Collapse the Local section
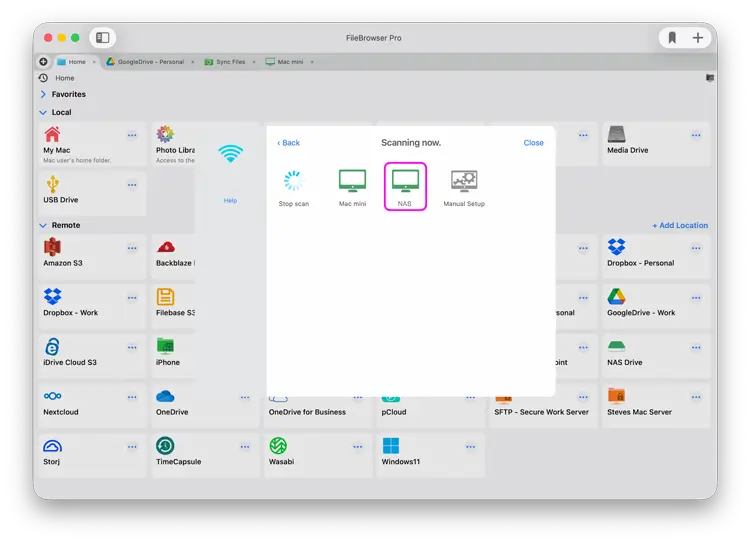This screenshot has height=543, width=750. [44, 113]
